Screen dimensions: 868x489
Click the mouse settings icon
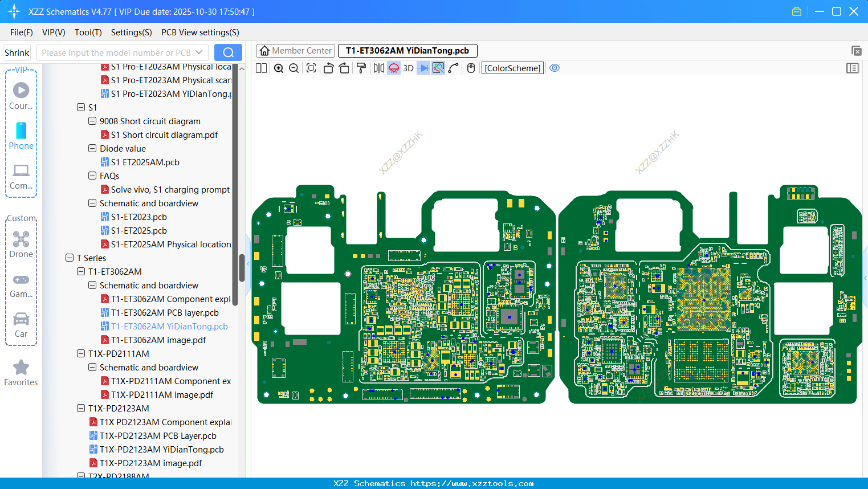pyautogui.click(x=471, y=68)
